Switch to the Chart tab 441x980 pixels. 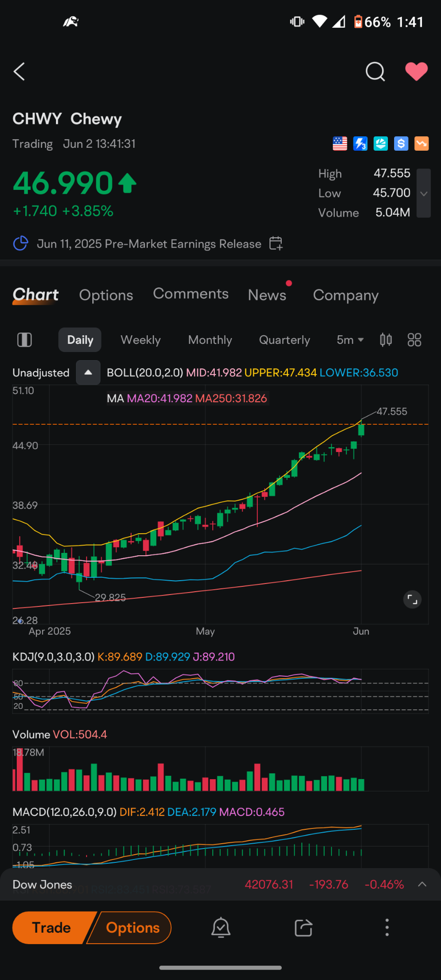click(x=36, y=295)
